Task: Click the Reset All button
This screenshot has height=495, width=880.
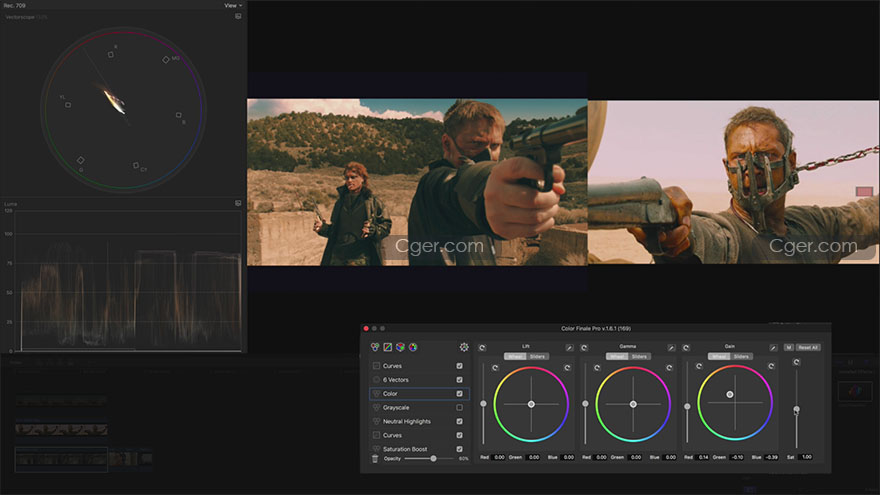Action: [x=808, y=347]
